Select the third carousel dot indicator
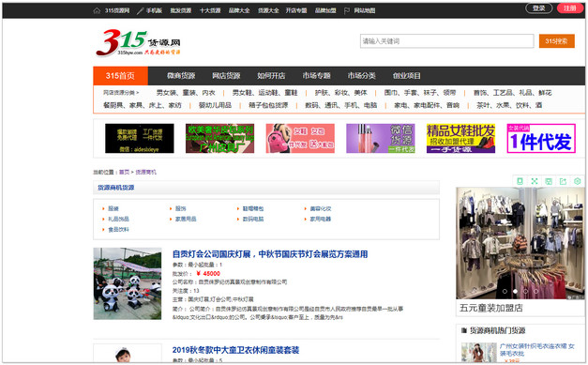This screenshot has width=588, height=365. (x=526, y=291)
